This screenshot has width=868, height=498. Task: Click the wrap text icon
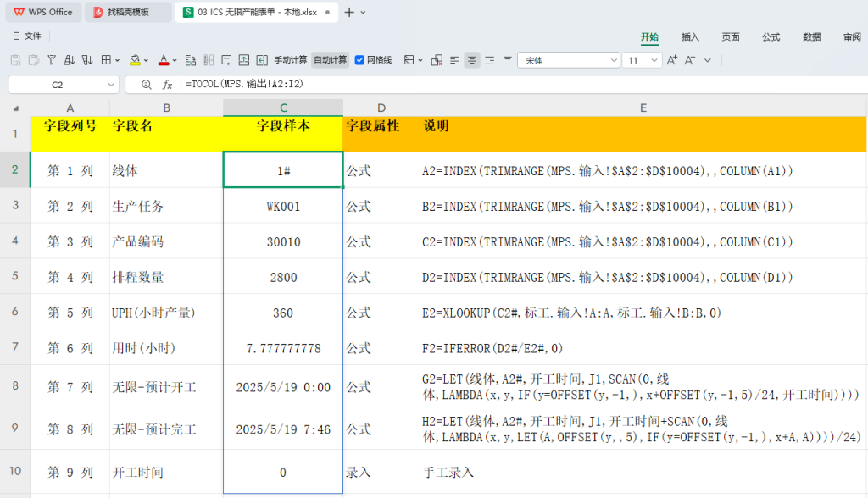point(225,60)
